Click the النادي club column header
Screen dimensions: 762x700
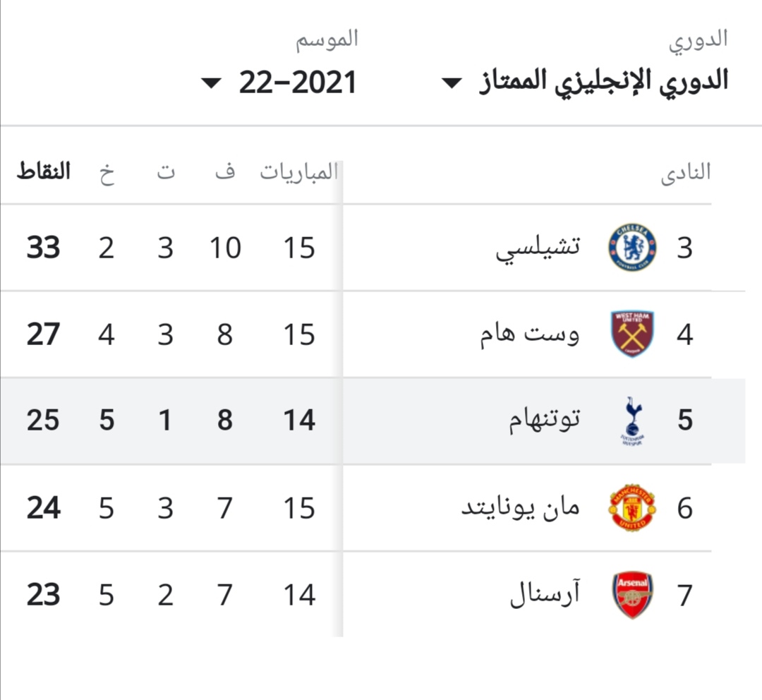[x=686, y=172]
